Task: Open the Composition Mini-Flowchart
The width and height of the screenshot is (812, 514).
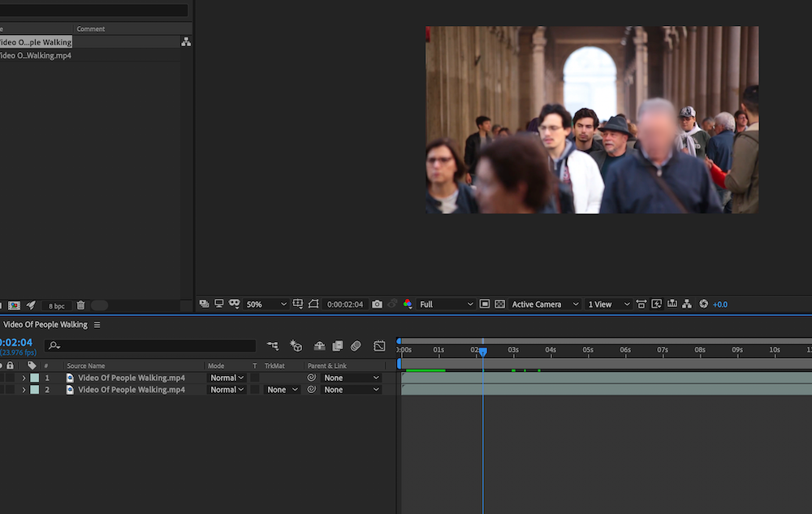Action: (273, 345)
